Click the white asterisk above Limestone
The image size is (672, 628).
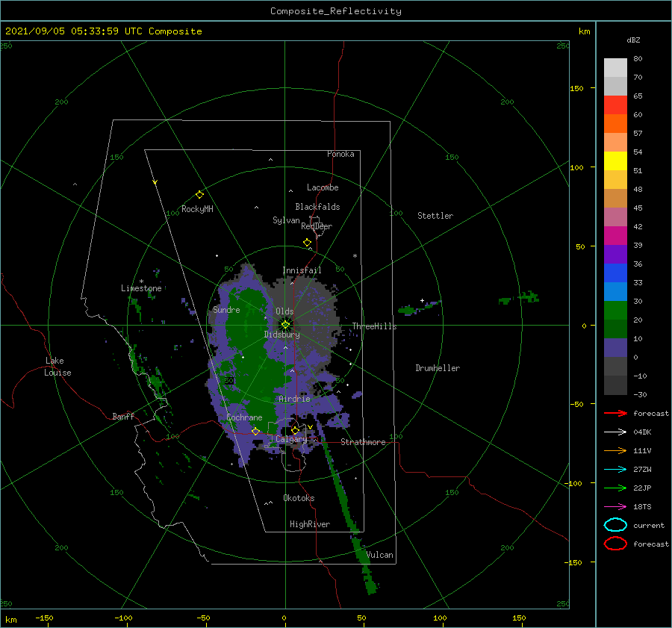[141, 282]
